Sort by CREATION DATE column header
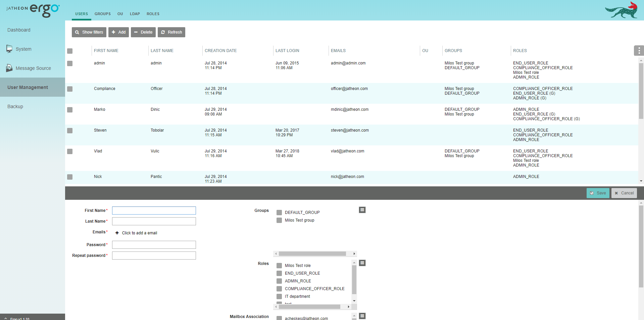This screenshot has width=644, height=320. (x=221, y=51)
